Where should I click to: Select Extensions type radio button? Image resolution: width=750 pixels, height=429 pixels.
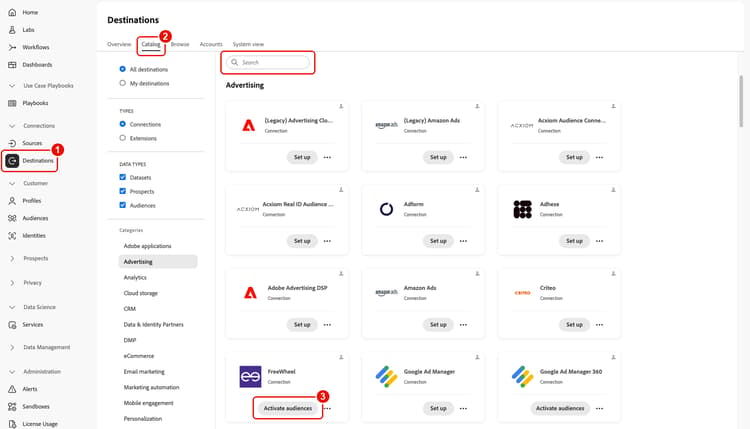coord(122,138)
